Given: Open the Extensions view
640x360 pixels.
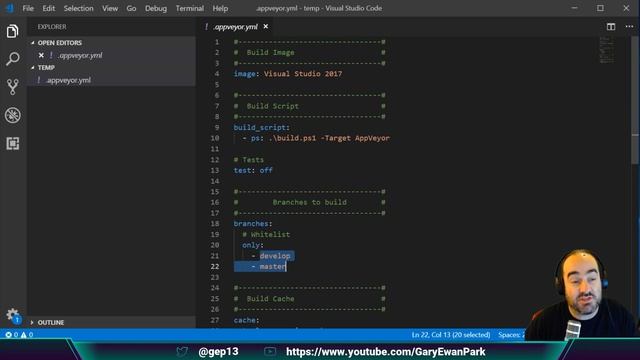Looking at the screenshot, I should point(13,143).
